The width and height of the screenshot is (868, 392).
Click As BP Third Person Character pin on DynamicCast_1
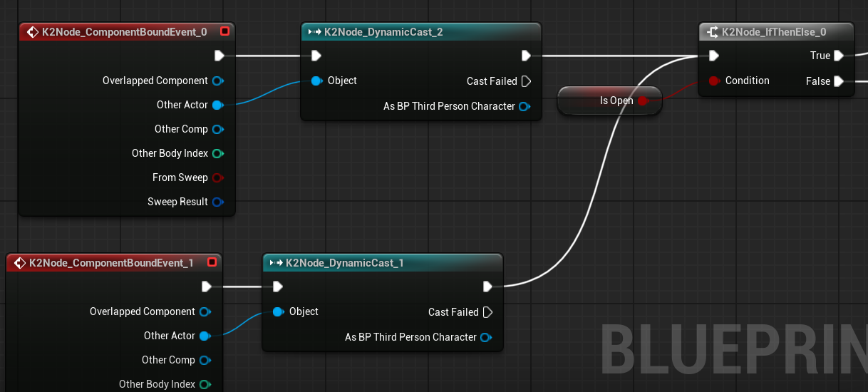[486, 337]
